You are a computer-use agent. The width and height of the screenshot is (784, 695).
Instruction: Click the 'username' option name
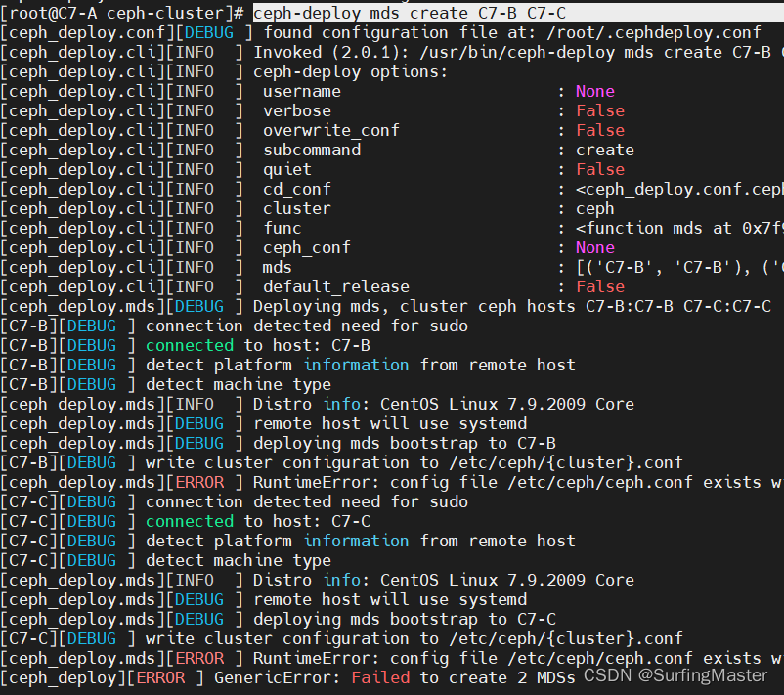click(x=302, y=92)
